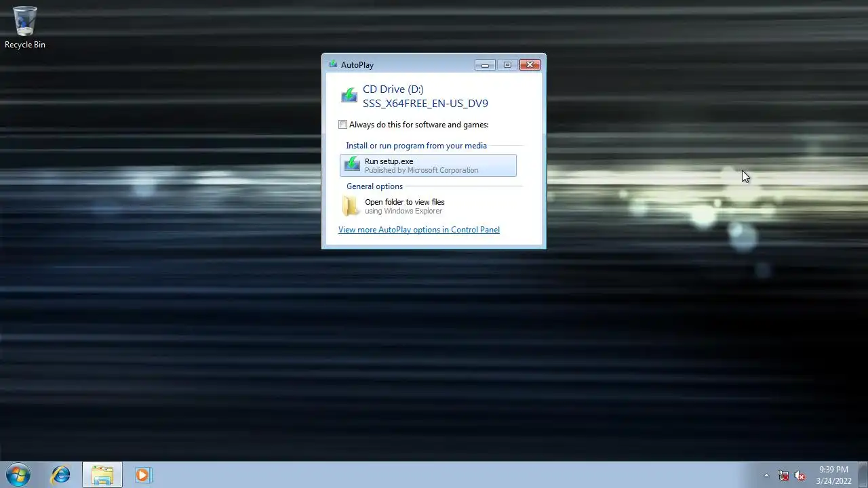This screenshot has height=488, width=868.
Task: Click the 'SSS_X64FREE_EN-US_DV9' volume label
Action: click(425, 104)
